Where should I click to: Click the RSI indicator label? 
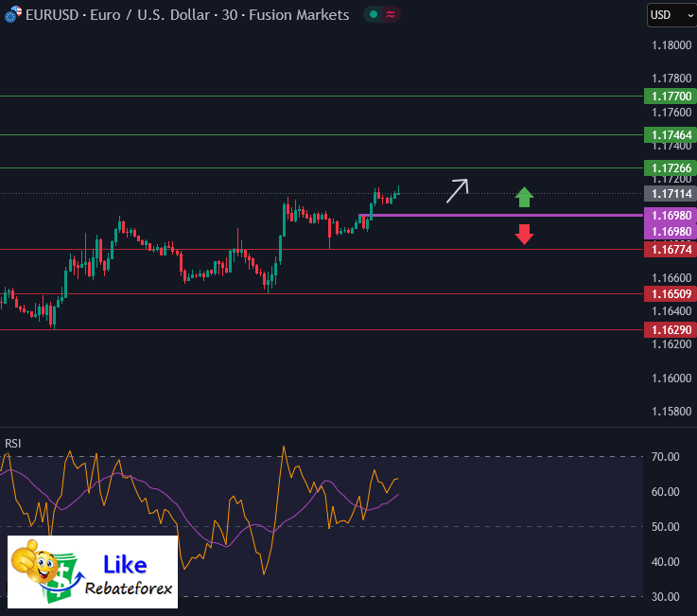13,444
